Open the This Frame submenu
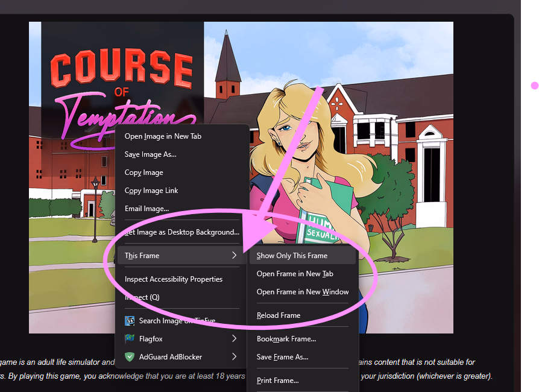 click(x=182, y=256)
